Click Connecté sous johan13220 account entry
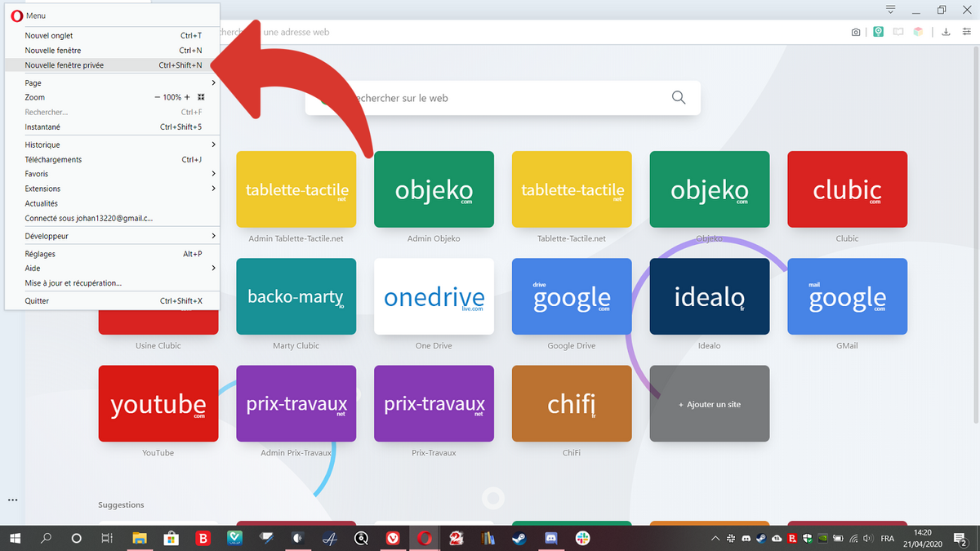The image size is (980, 551). (x=112, y=218)
